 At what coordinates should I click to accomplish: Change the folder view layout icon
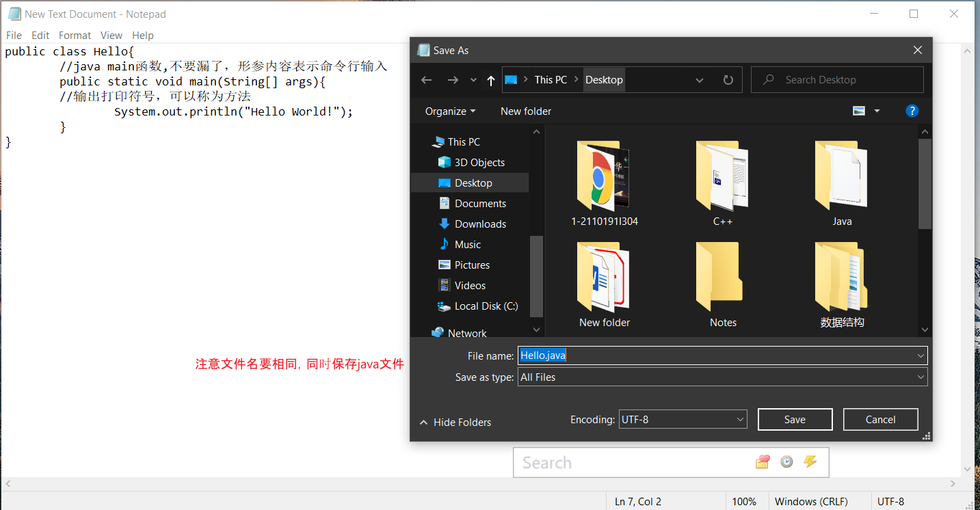[x=859, y=110]
